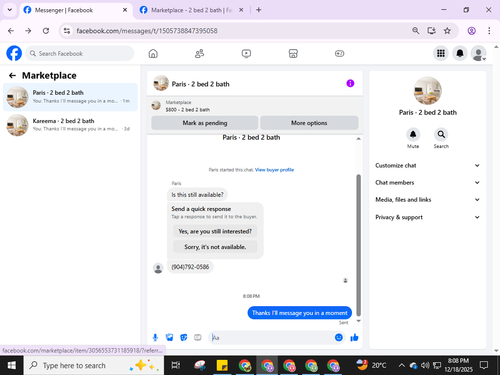
Task: Go back using Marketplace back arrow
Action: (x=12, y=76)
